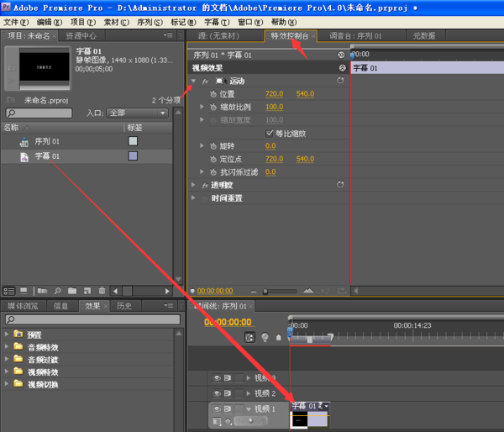This screenshot has width=504, height=432.
Task: Toggle eye visibility for 视频 3 track
Action: click(217, 377)
